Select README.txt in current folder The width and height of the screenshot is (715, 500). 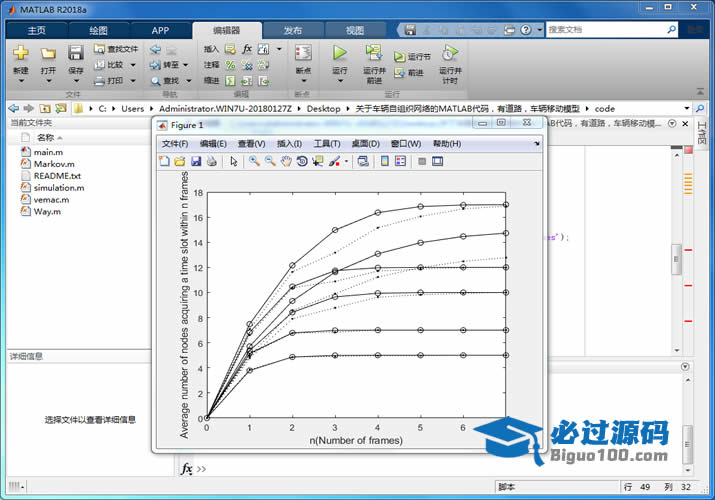click(x=57, y=176)
